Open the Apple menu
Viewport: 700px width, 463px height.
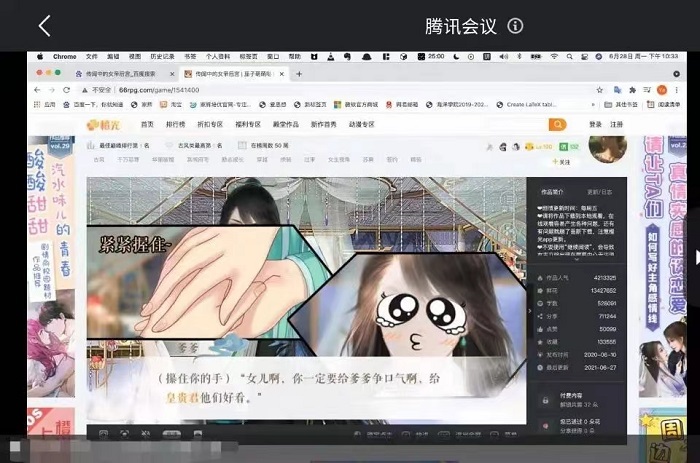(40, 57)
